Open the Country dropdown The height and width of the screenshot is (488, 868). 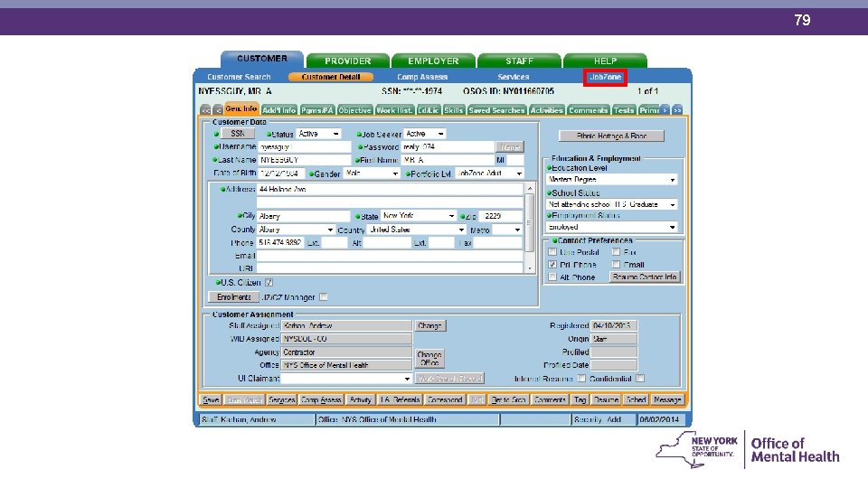461,229
